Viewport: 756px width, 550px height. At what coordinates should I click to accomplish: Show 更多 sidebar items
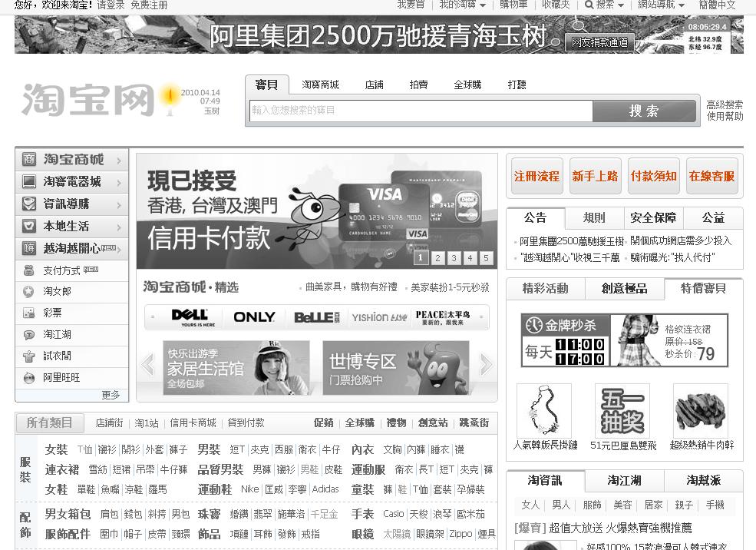(111, 395)
